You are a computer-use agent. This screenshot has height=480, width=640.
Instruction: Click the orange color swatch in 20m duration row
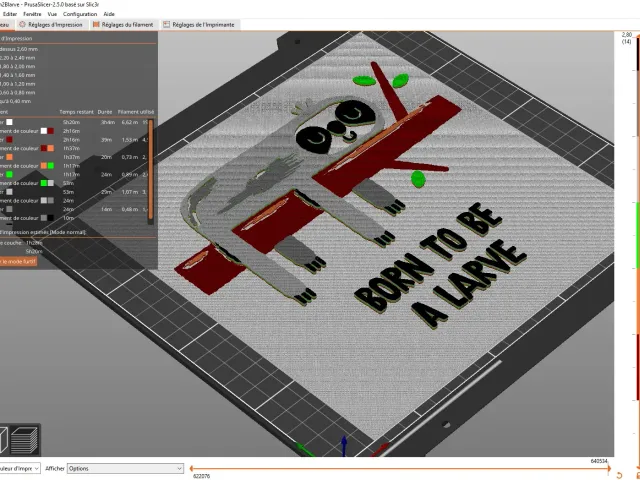click(9, 157)
